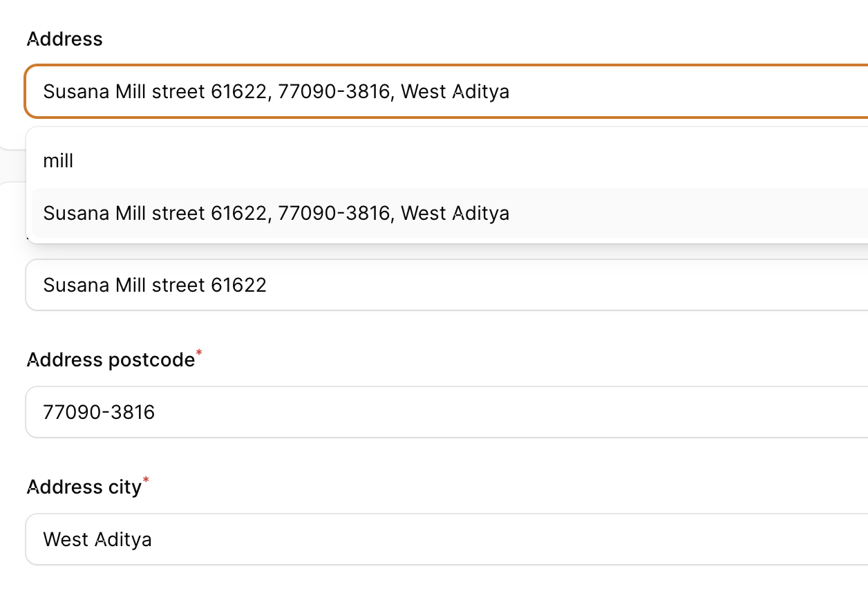Click '77090-3816' inside the highlighted dropdown option
The width and height of the screenshot is (868, 589).
[x=334, y=213]
